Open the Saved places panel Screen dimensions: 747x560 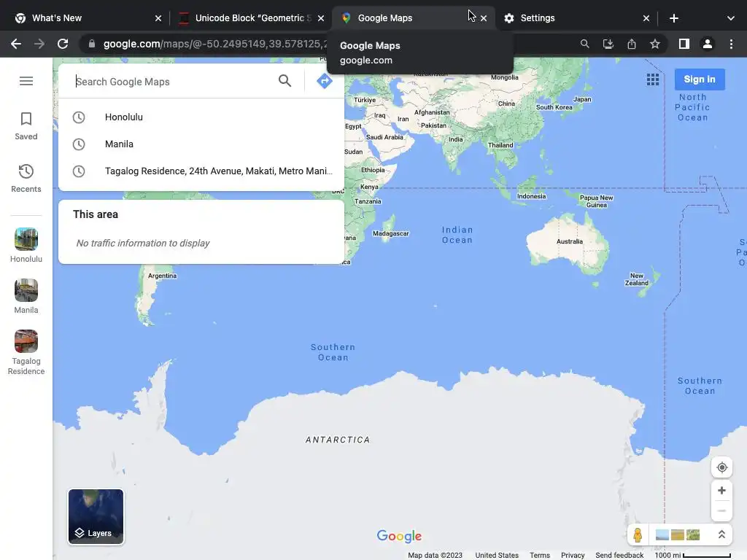tap(26, 126)
